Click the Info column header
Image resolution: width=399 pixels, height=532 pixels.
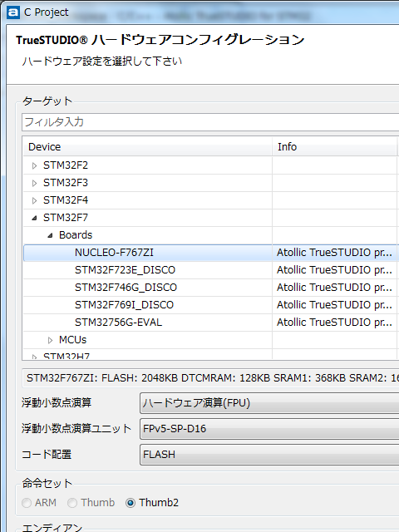coord(335,147)
